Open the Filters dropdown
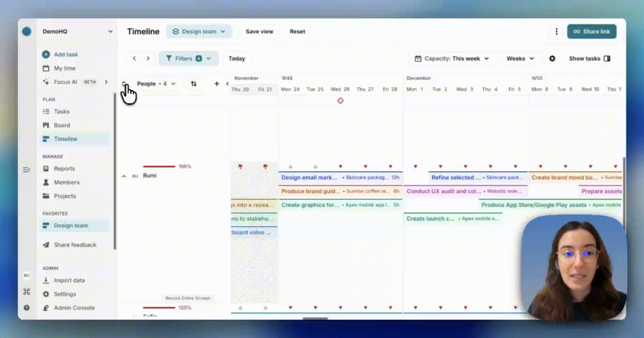This screenshot has height=338, width=644. 189,59
